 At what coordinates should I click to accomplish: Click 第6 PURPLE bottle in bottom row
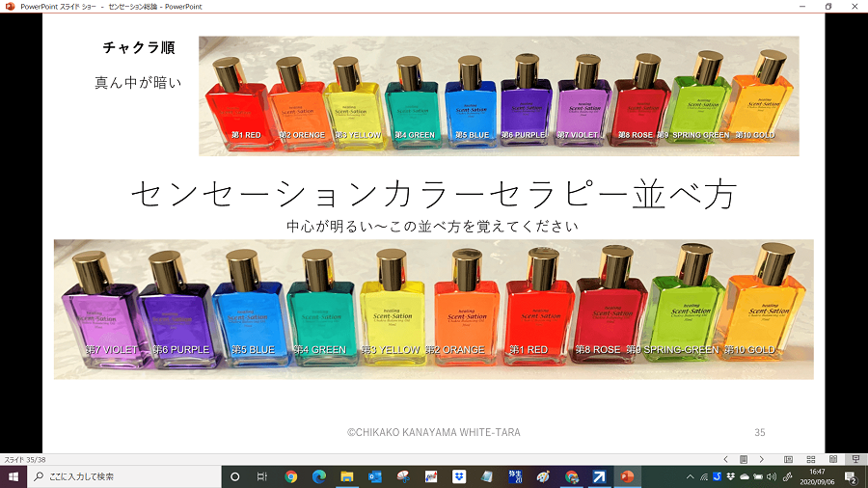[x=175, y=310]
